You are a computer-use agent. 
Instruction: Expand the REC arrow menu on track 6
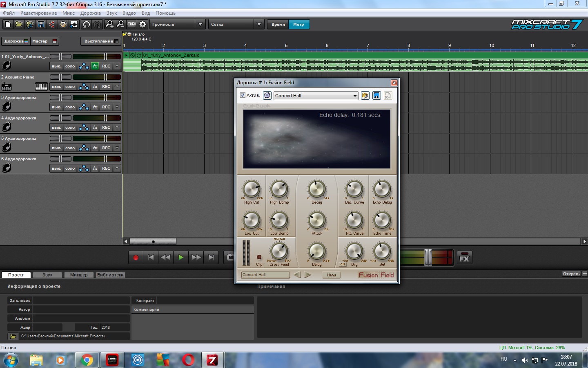pyautogui.click(x=117, y=168)
